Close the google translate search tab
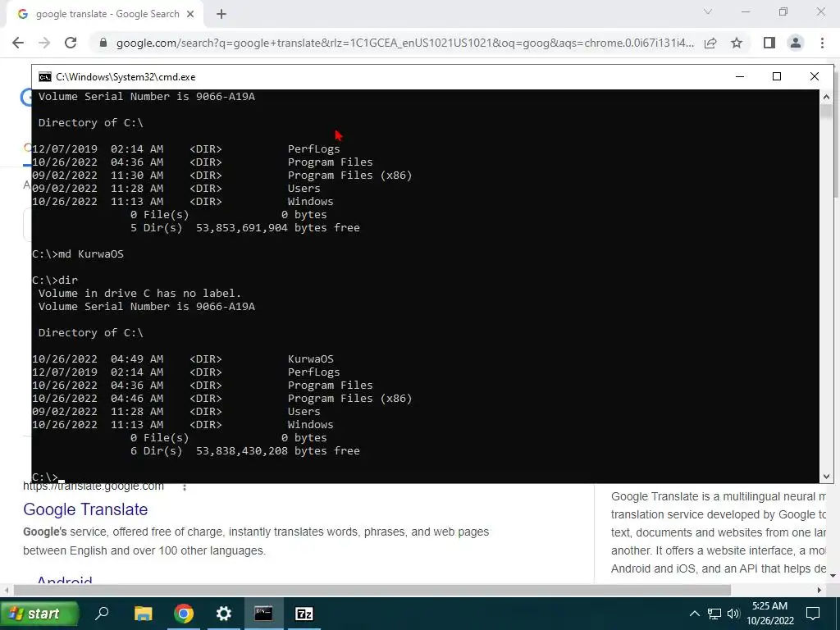 190,15
